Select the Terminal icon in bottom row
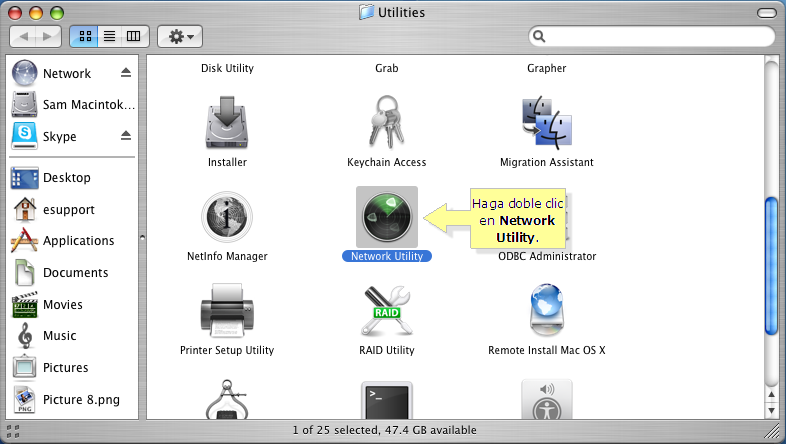Image resolution: width=786 pixels, height=444 pixels. (x=386, y=400)
